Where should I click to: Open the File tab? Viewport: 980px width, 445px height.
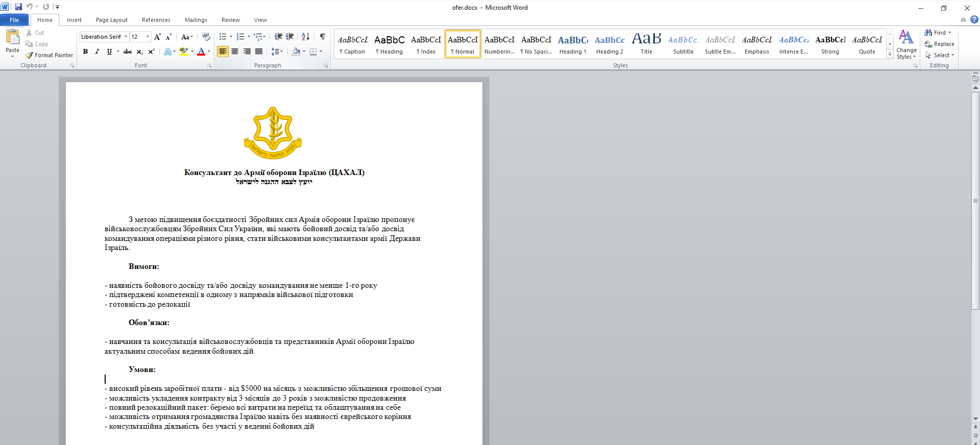coord(14,20)
